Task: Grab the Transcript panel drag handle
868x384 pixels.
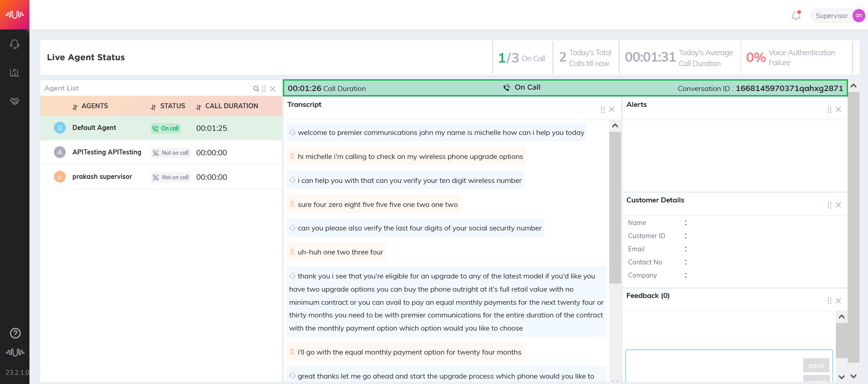Action: pos(602,110)
